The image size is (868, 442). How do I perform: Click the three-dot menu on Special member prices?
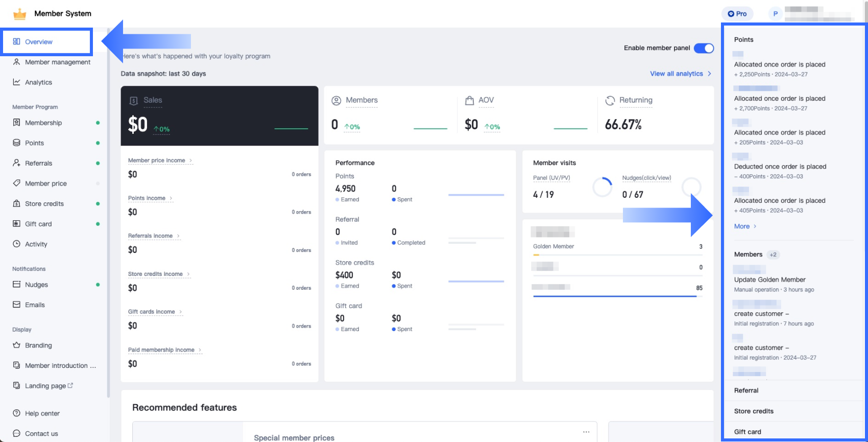tap(586, 432)
